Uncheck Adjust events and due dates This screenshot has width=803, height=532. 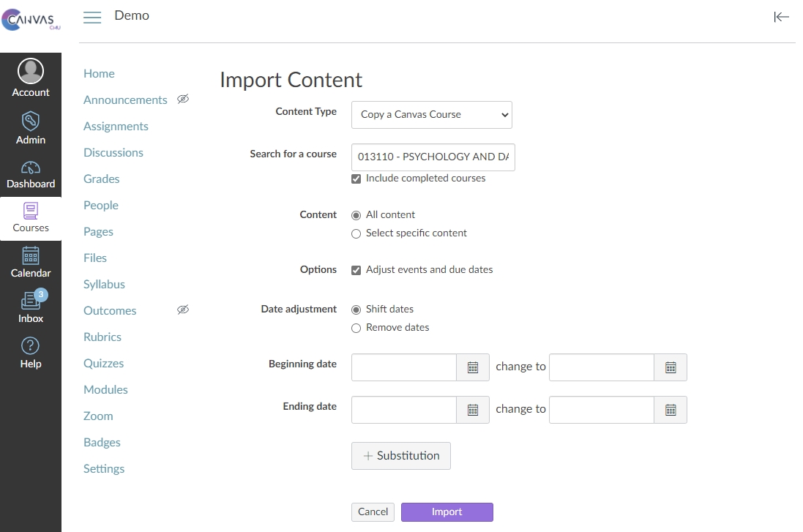click(x=356, y=270)
